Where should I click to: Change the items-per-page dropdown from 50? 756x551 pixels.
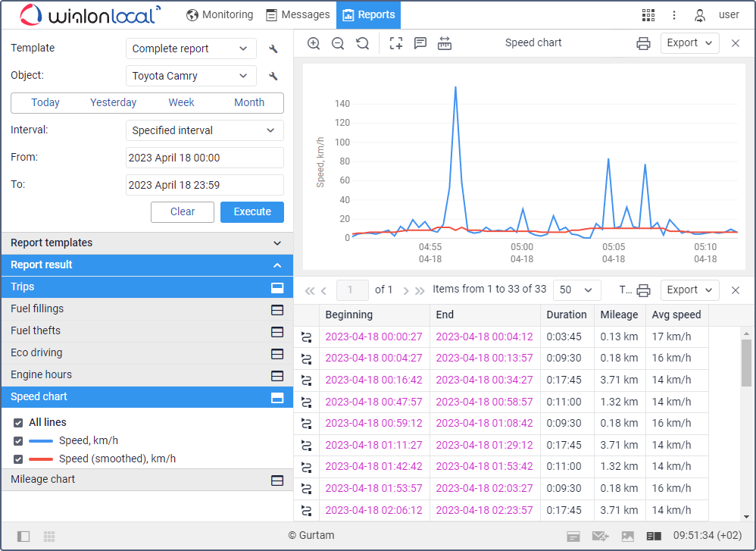pyautogui.click(x=576, y=290)
